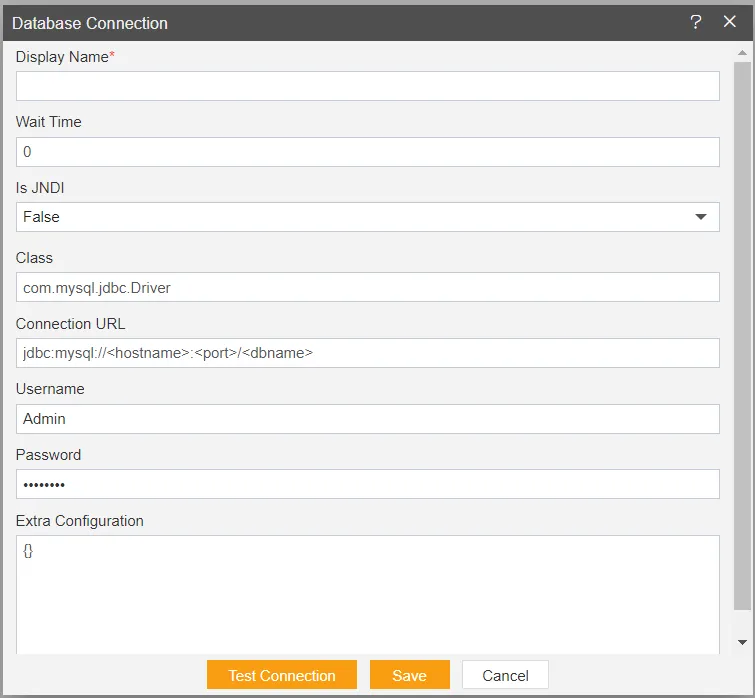Click the Wait Time field
755x698 pixels.
pos(368,152)
